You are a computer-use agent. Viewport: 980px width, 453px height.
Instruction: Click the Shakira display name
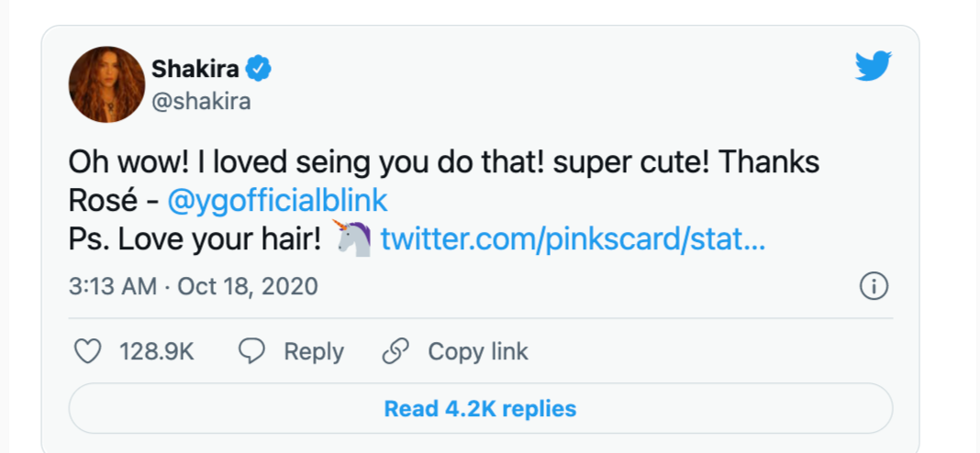(195, 69)
